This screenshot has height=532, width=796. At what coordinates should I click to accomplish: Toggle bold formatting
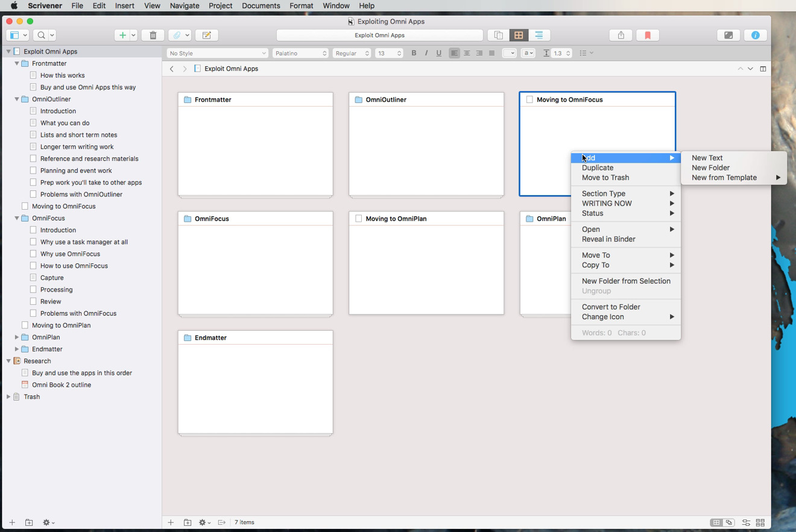[x=414, y=53]
